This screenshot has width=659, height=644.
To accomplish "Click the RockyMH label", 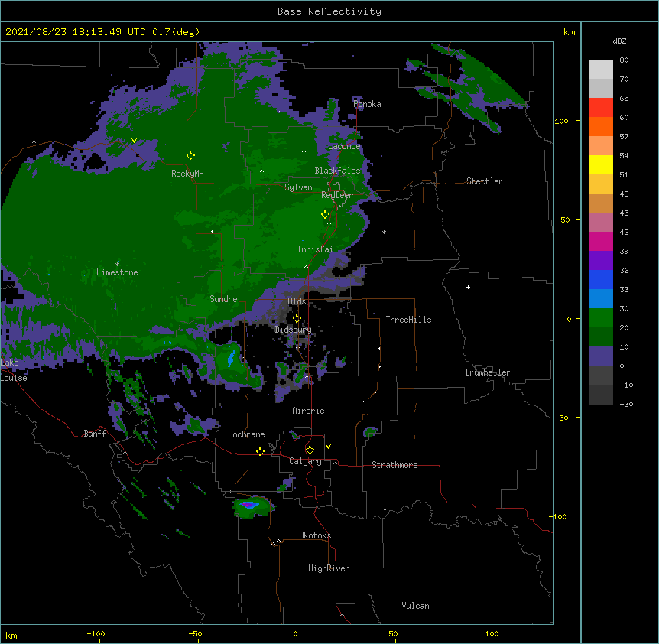I will click(x=187, y=174).
